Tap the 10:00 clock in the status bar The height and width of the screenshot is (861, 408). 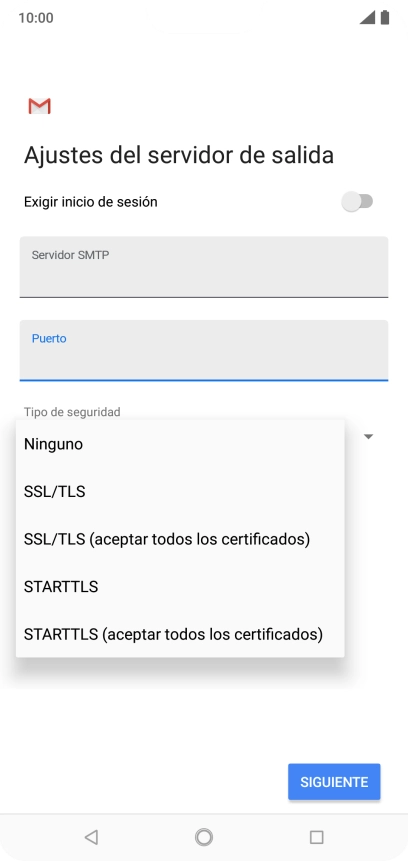(x=36, y=18)
